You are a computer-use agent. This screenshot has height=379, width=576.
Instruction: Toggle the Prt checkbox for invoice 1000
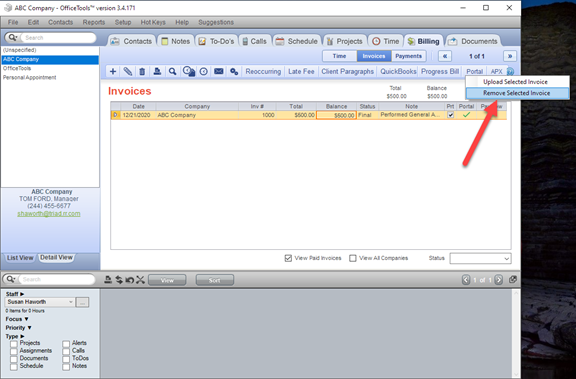(450, 115)
